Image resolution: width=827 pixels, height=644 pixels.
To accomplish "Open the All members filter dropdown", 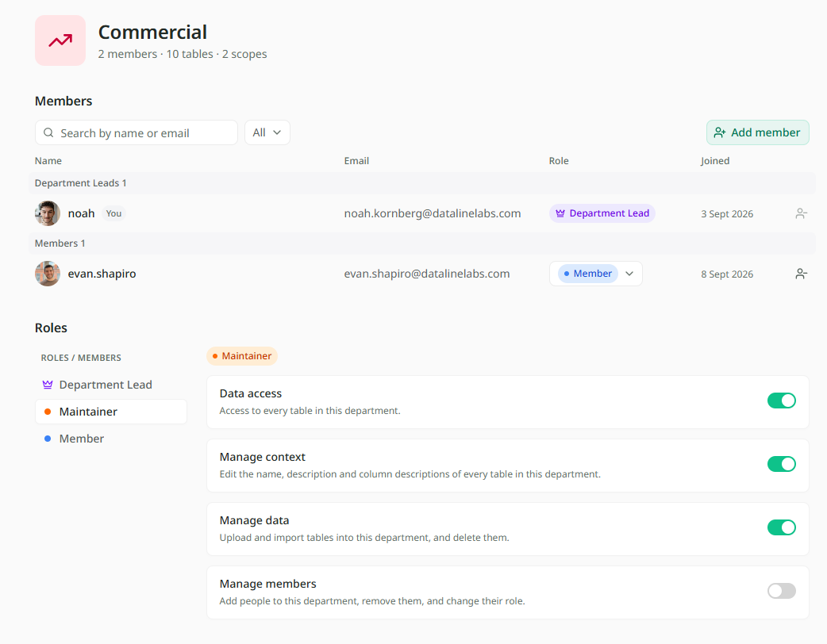I will (x=267, y=132).
